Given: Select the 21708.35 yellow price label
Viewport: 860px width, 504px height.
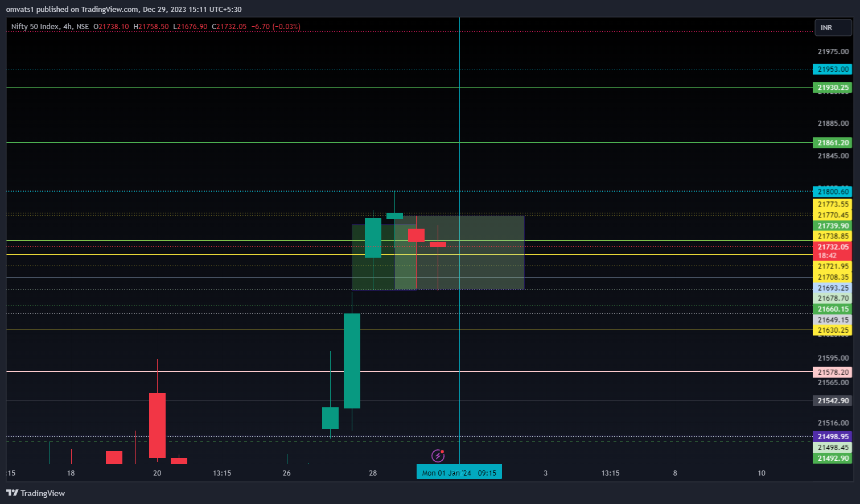Looking at the screenshot, I should [x=832, y=277].
